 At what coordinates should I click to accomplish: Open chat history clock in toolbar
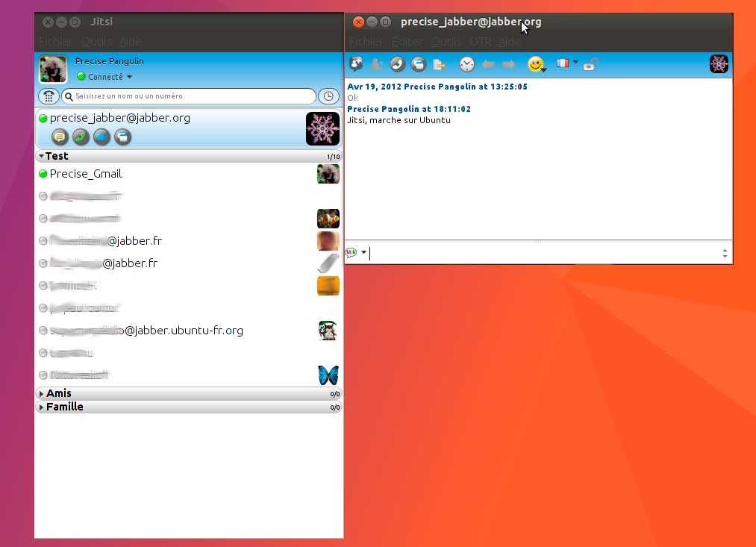[x=466, y=65]
